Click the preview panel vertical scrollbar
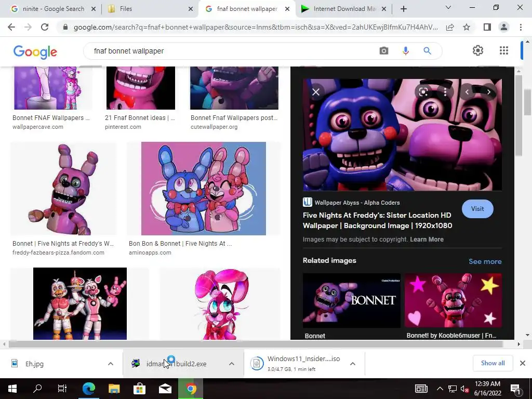 518,115
